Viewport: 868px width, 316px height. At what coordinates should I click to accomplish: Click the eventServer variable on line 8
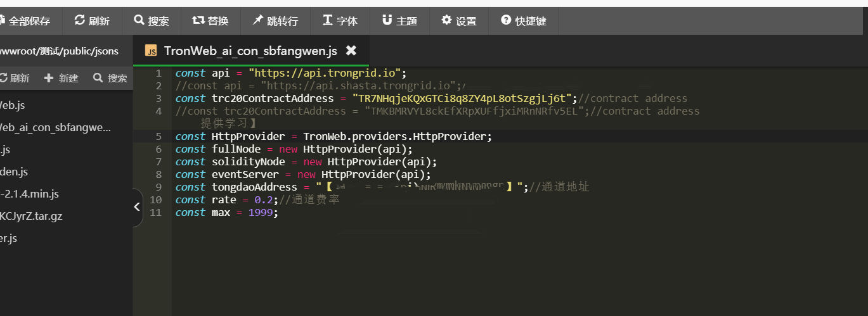[x=245, y=174]
